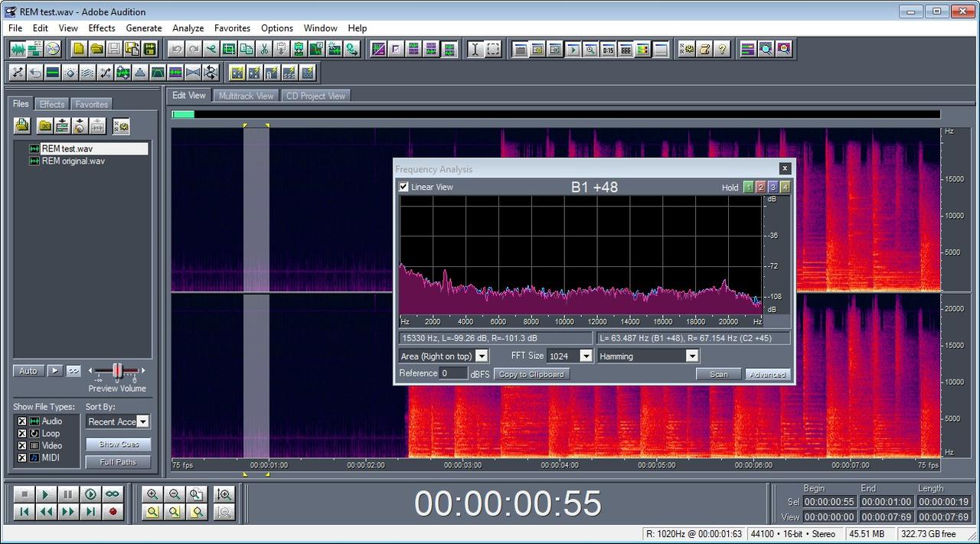The height and width of the screenshot is (544, 980).
Task: Click the Record button
Action: pyautogui.click(x=113, y=512)
